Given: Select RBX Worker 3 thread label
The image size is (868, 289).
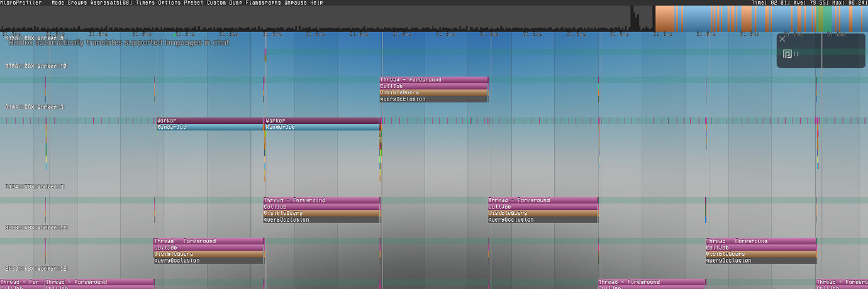Looking at the screenshot, I should [33, 107].
